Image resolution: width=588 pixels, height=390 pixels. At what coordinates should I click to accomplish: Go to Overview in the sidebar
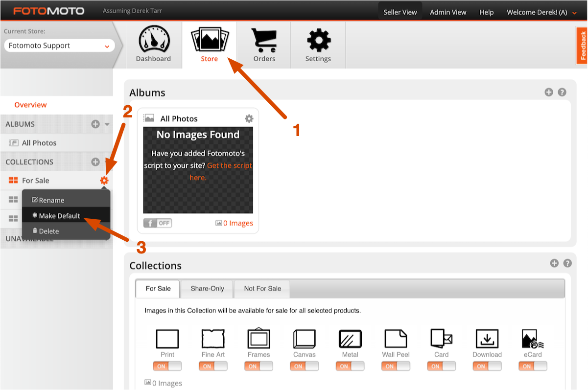(30, 105)
